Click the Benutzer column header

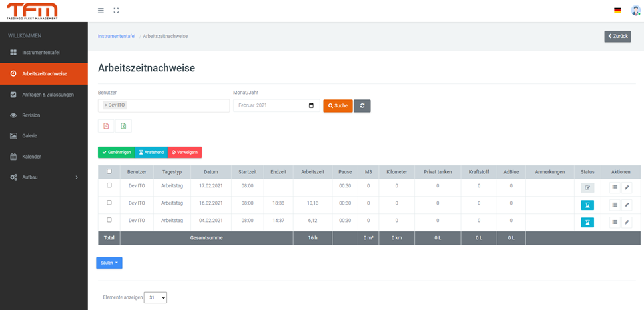[137, 172]
